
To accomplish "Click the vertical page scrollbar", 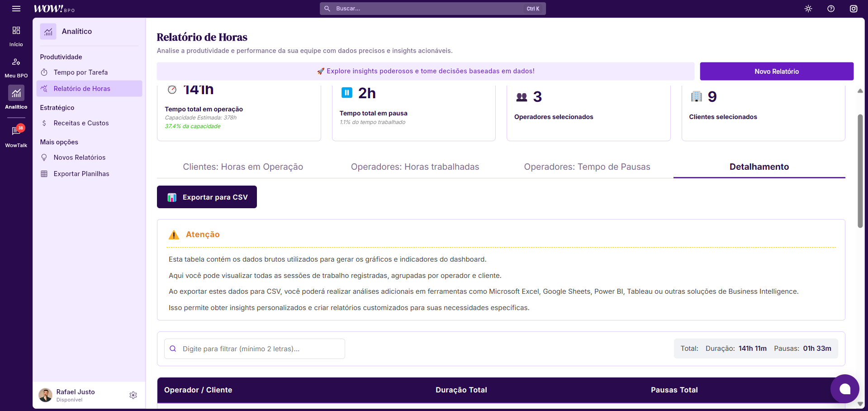I will point(860,172).
